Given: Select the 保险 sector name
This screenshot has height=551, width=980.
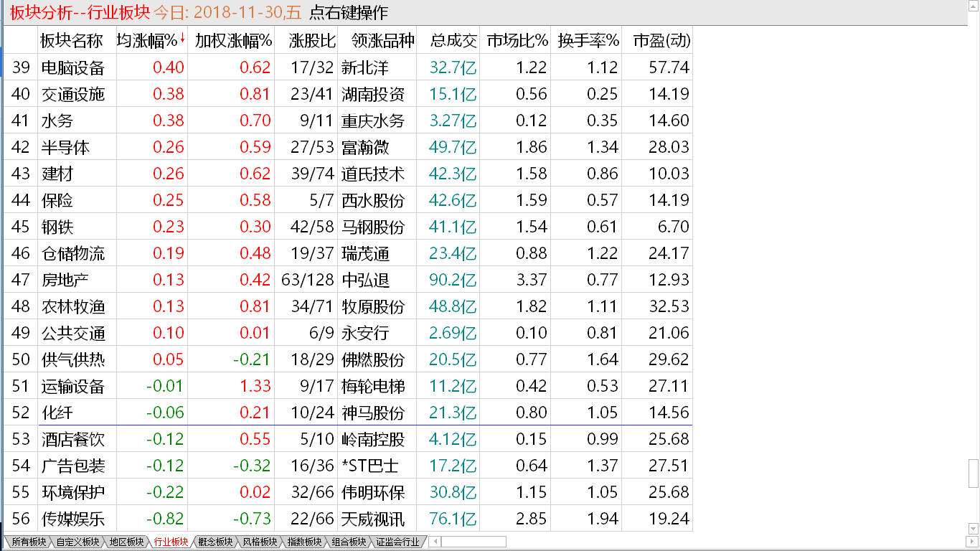Looking at the screenshot, I should [x=57, y=200].
